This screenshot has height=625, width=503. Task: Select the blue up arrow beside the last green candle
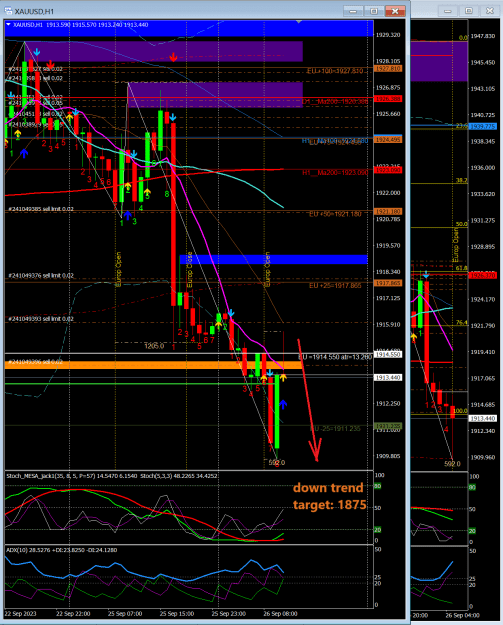[283, 405]
